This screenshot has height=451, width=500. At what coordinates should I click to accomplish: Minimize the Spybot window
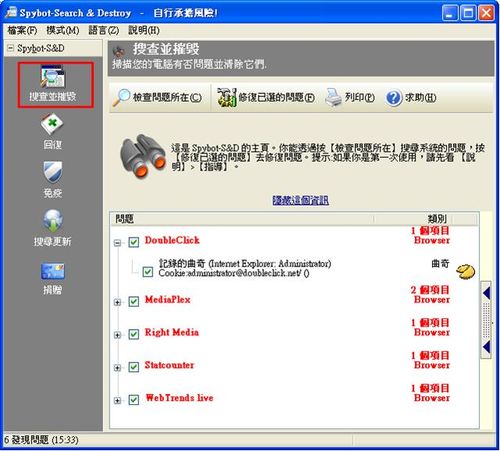[450, 14]
